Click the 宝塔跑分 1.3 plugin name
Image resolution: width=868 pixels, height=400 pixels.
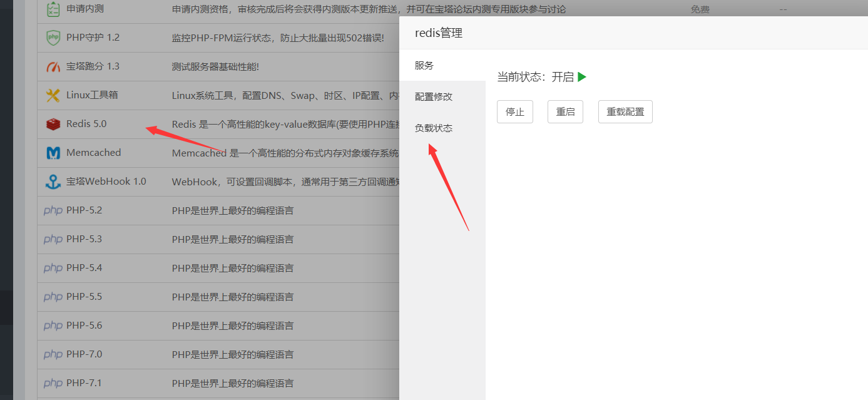[x=93, y=66]
